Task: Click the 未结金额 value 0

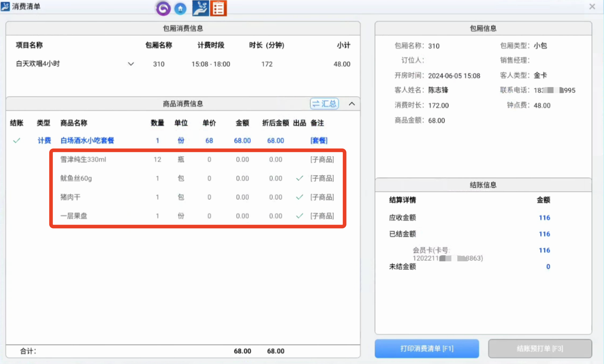Action: coord(548,267)
